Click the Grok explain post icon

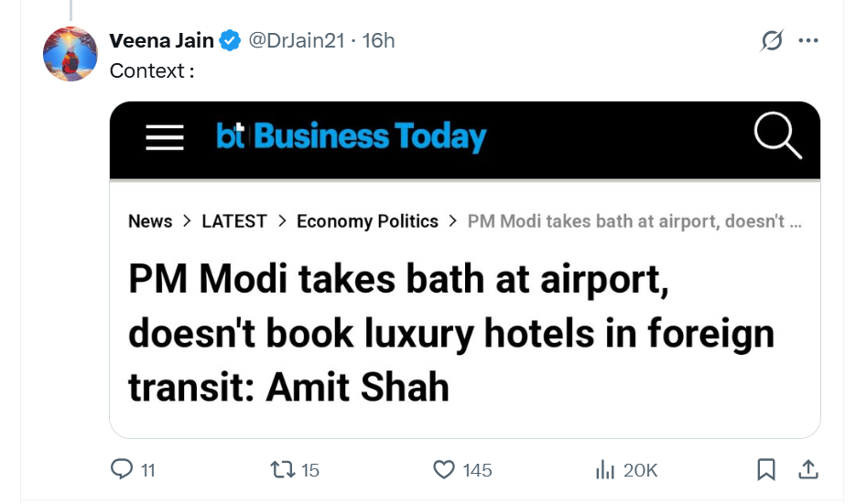[x=772, y=41]
